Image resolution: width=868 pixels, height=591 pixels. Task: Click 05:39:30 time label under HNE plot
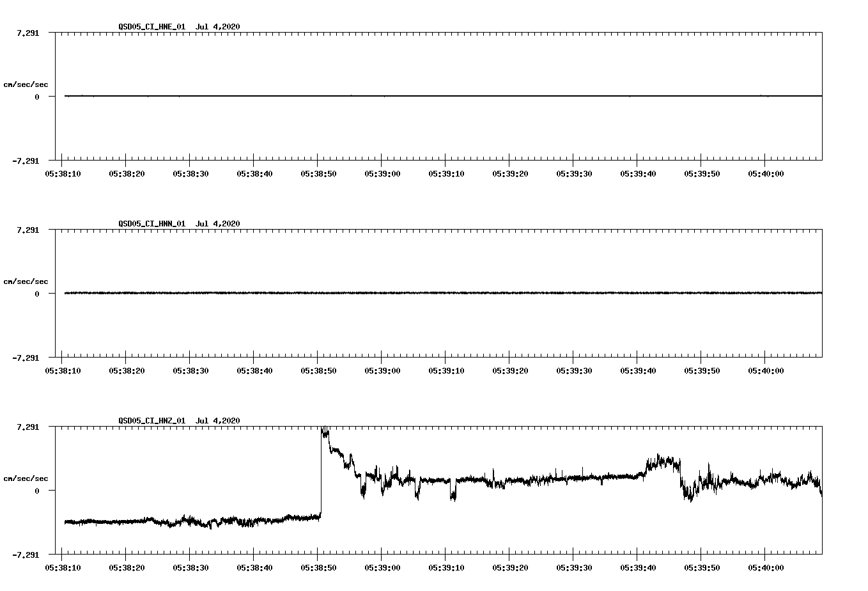[574, 173]
